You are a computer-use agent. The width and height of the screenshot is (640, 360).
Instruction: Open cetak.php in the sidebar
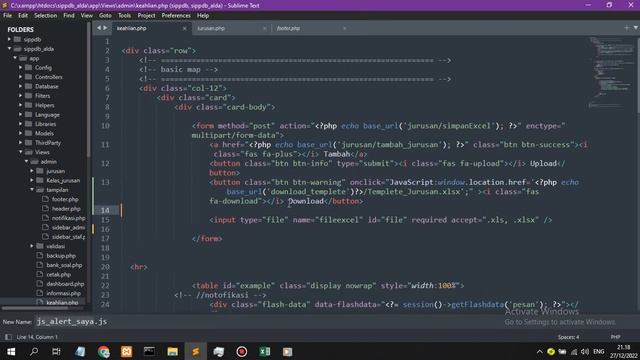click(58, 274)
